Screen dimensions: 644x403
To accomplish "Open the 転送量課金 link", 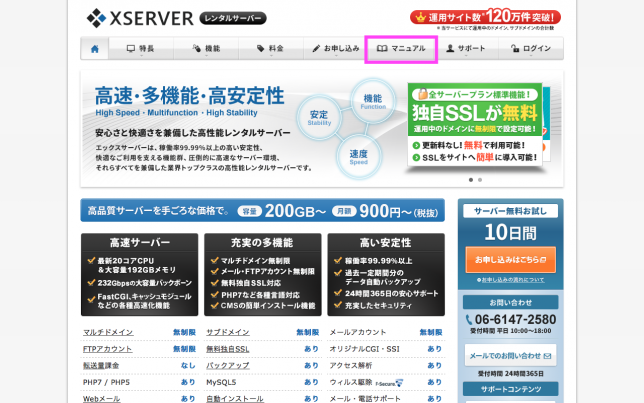I will click(x=101, y=366).
